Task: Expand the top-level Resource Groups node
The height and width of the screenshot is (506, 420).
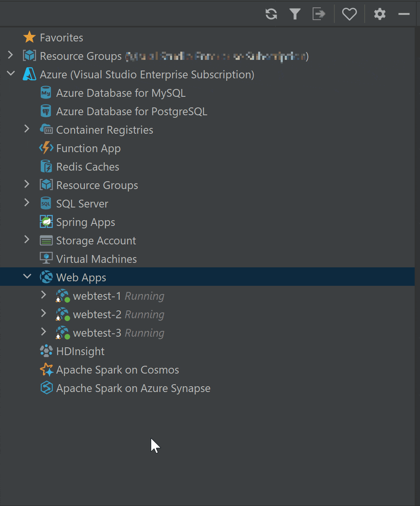Action: click(x=11, y=55)
